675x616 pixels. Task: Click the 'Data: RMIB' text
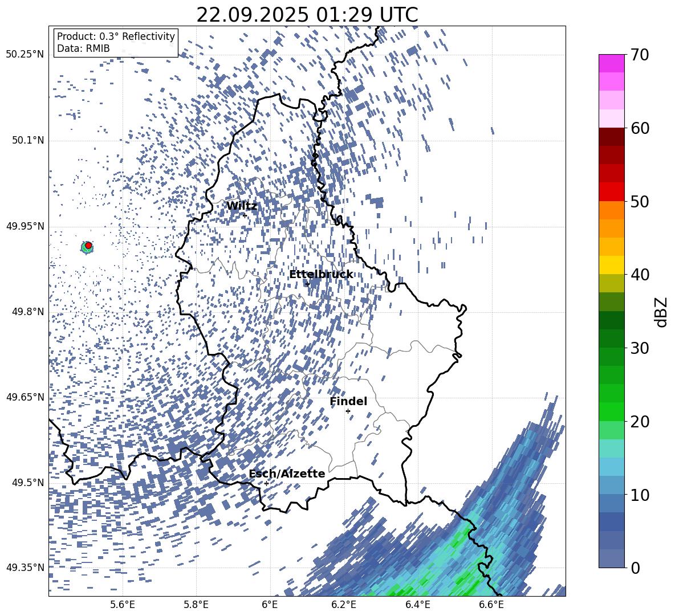point(83,48)
